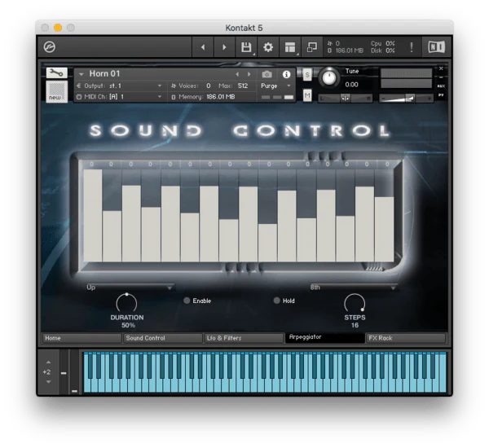Click the Tune value 0.00
Screen dimensions: 489x448
click(x=351, y=85)
